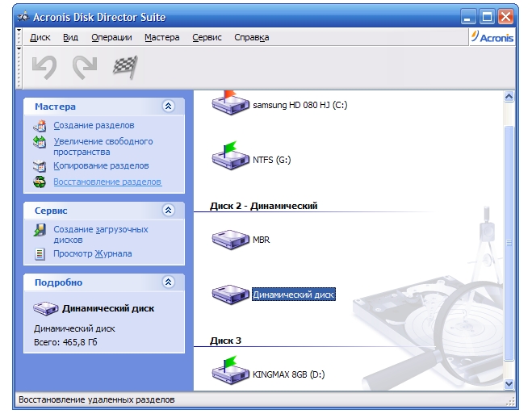Click the toolbar grip handle
This screenshot has height=418, width=532.
point(19,68)
